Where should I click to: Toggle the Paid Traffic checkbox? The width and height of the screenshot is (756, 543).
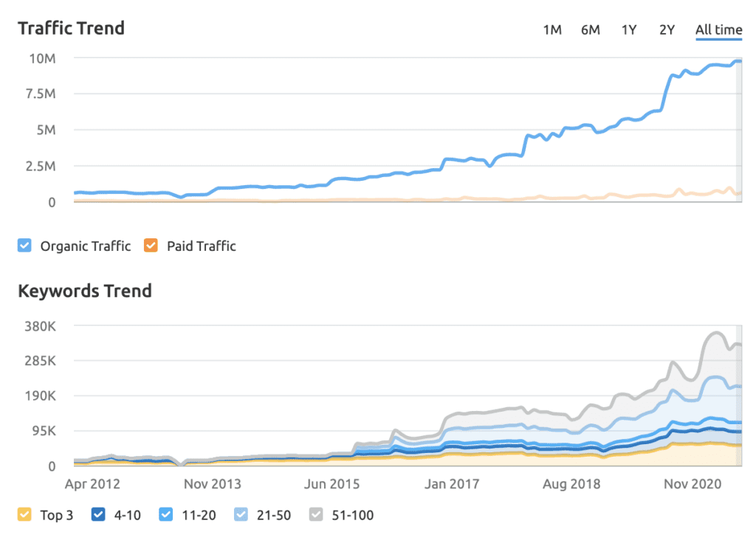pos(151,245)
